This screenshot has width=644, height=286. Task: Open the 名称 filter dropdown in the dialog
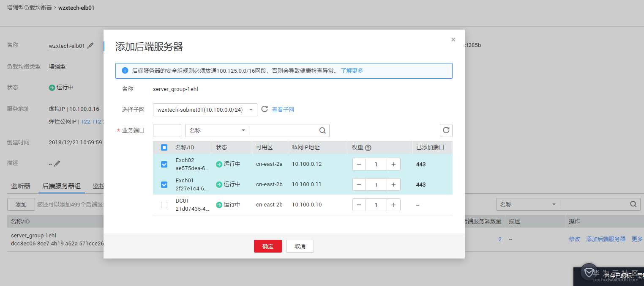[216, 130]
